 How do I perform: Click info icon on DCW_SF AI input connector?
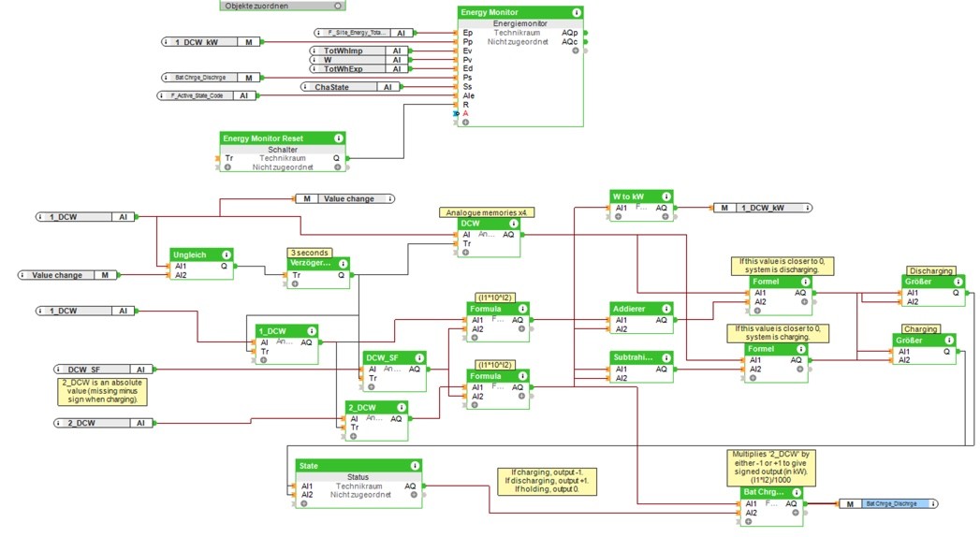[59, 370]
